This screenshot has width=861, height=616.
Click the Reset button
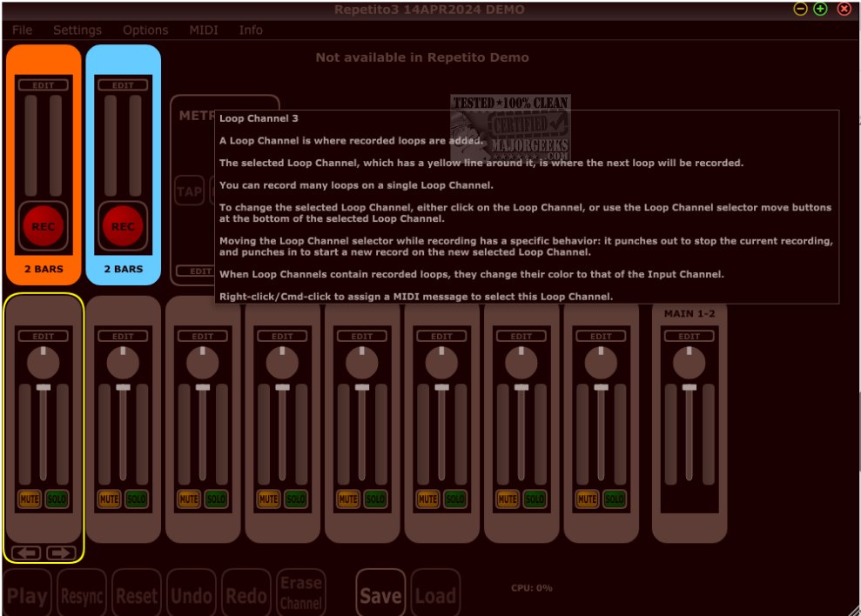pos(137,593)
